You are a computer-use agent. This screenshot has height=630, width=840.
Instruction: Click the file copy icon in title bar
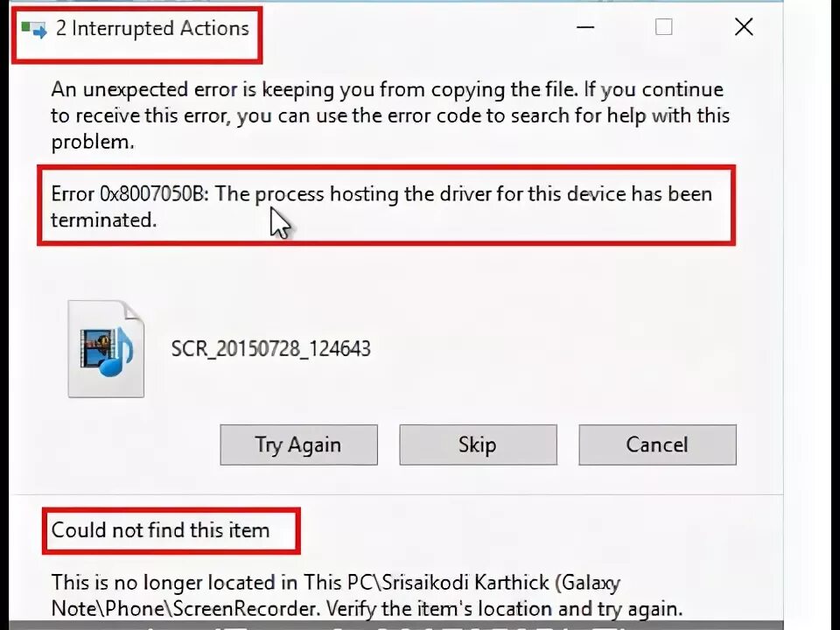coord(34,29)
